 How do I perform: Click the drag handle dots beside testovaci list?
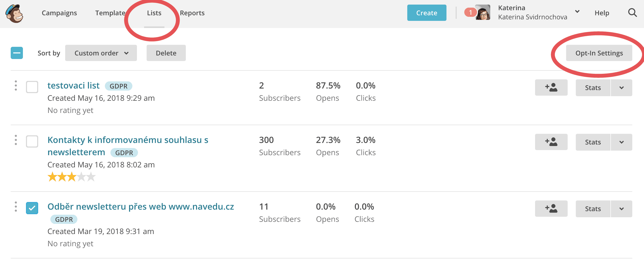coord(16,86)
